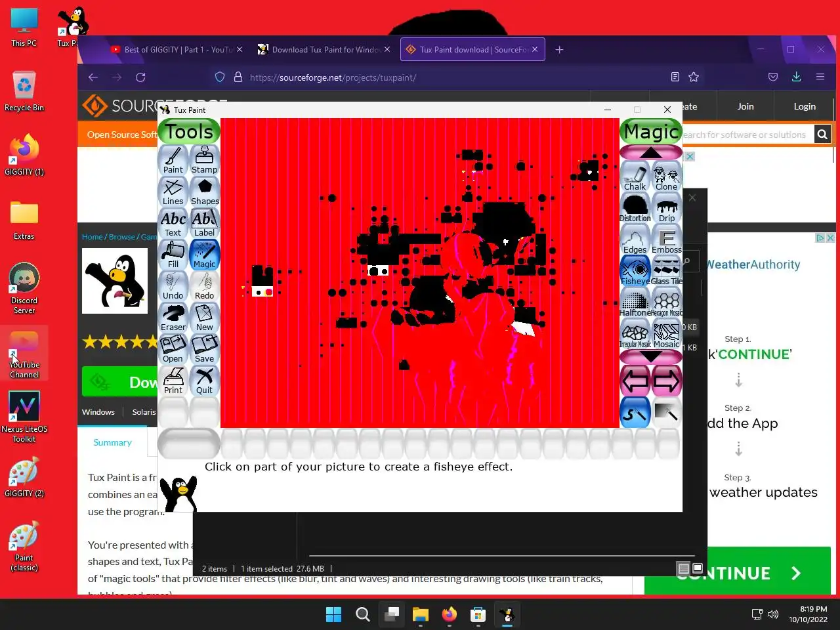The image size is (840, 630).
Task: Select the Emboss magic effect
Action: [667, 240]
